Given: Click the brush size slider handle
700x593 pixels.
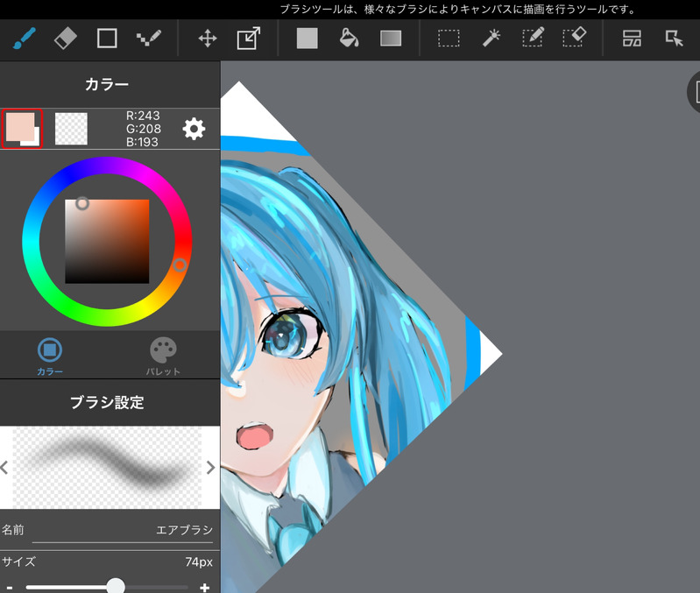Looking at the screenshot, I should click(116, 586).
